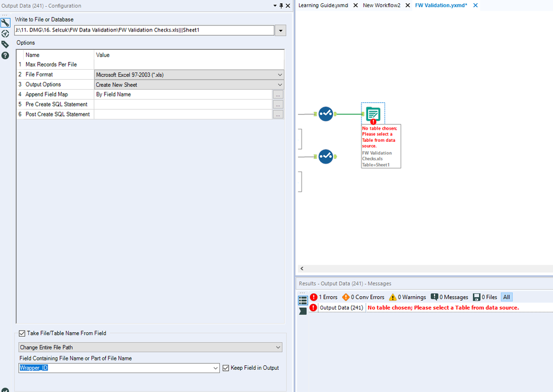Open Configuration window position dropdown arrow
This screenshot has width=553, height=392.
point(275,6)
